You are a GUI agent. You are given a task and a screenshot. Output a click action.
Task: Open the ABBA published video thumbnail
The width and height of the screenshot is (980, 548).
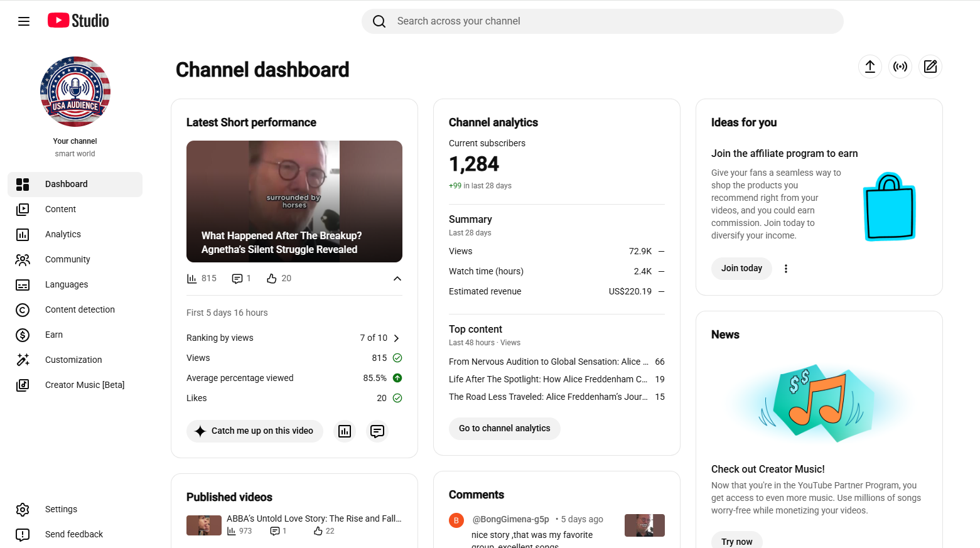(x=204, y=525)
